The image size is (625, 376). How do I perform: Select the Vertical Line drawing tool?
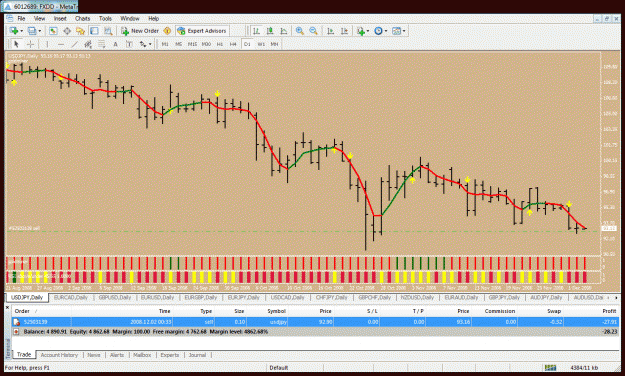47,44
